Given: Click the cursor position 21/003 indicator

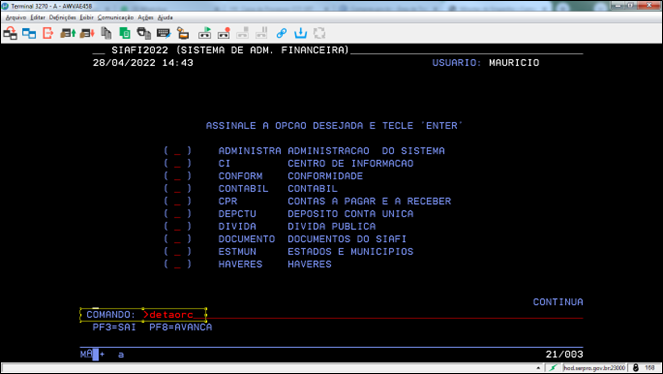Looking at the screenshot, I should point(564,355).
